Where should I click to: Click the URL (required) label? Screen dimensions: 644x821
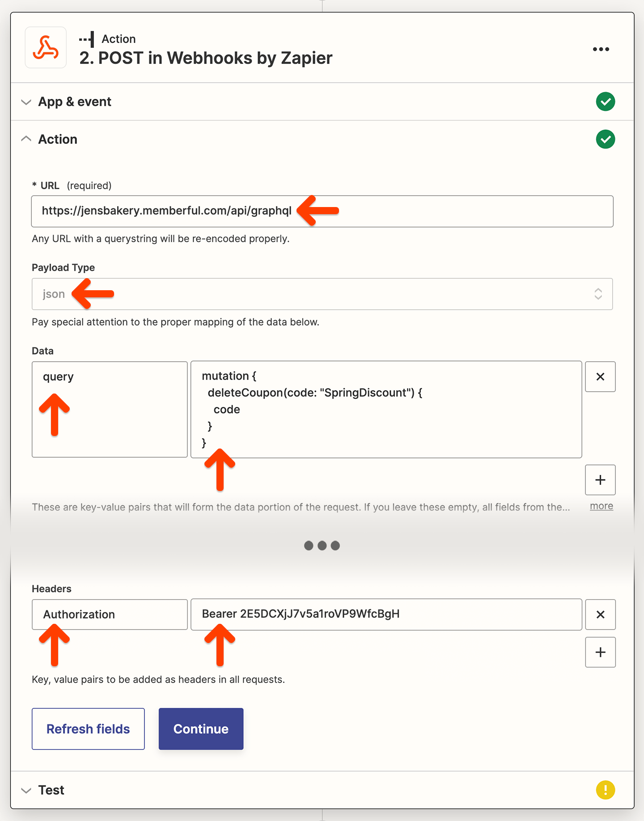click(72, 186)
